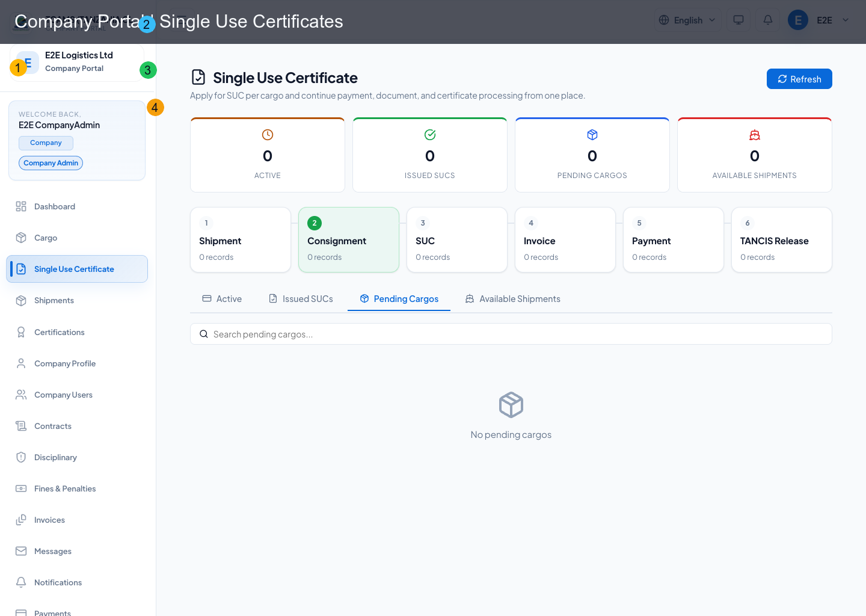Click the ACTIVE stat card
This screenshot has height=616, width=866.
[268, 155]
